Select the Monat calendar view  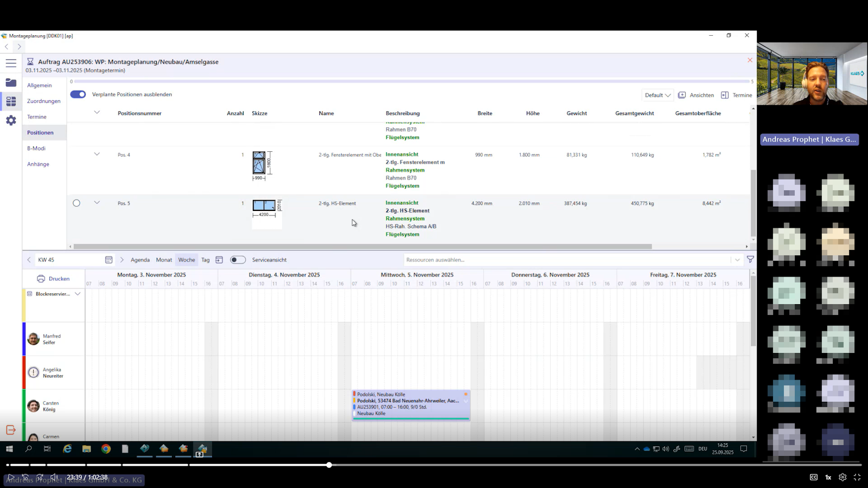pos(164,260)
